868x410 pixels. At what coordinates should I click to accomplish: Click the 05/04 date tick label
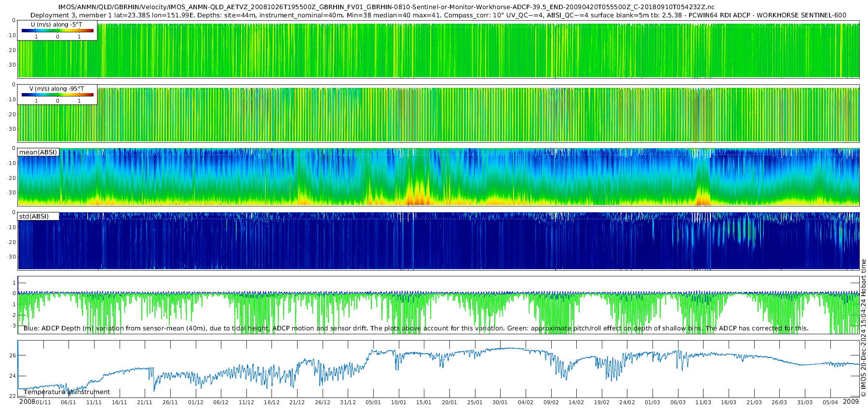[x=830, y=402]
